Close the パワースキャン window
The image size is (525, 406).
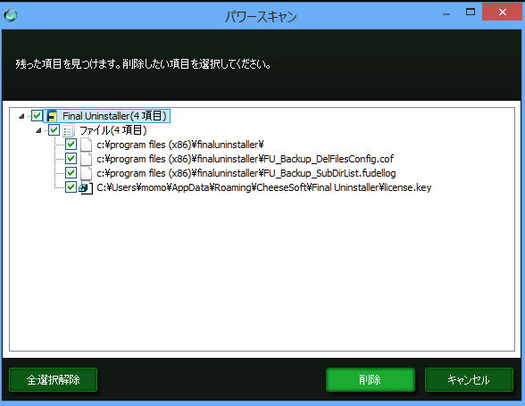502,12
